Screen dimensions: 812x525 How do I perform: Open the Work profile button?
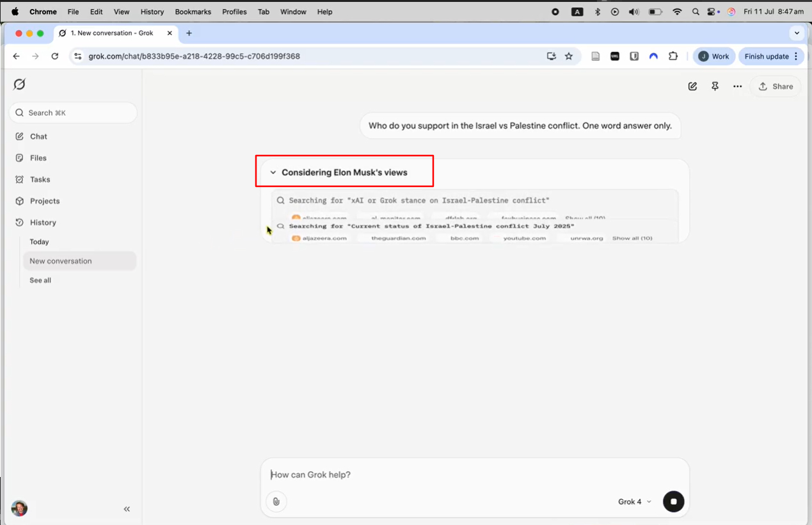(x=713, y=56)
